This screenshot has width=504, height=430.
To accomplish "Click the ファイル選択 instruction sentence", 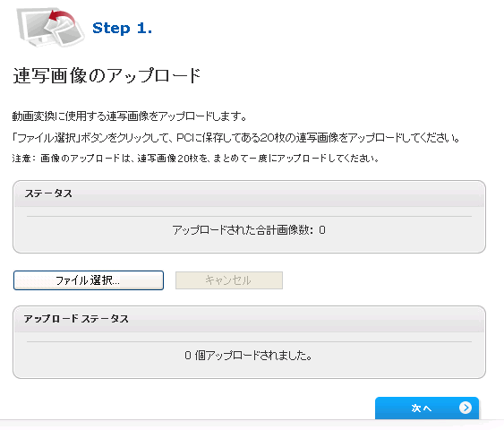I will (236, 138).
